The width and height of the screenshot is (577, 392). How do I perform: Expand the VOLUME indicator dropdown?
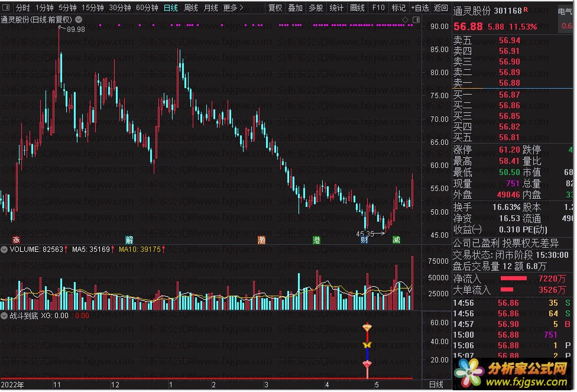(x=4, y=250)
